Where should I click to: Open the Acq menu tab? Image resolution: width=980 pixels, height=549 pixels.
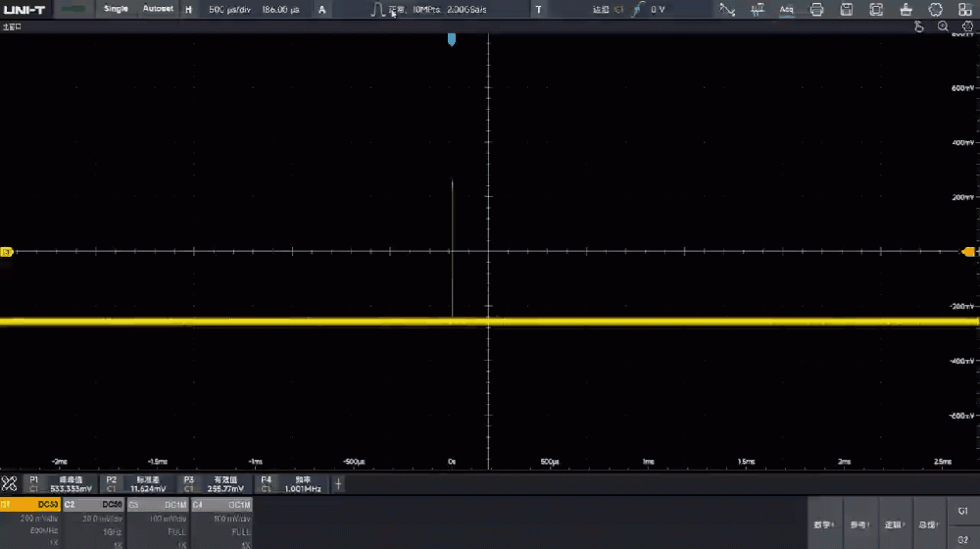(786, 9)
